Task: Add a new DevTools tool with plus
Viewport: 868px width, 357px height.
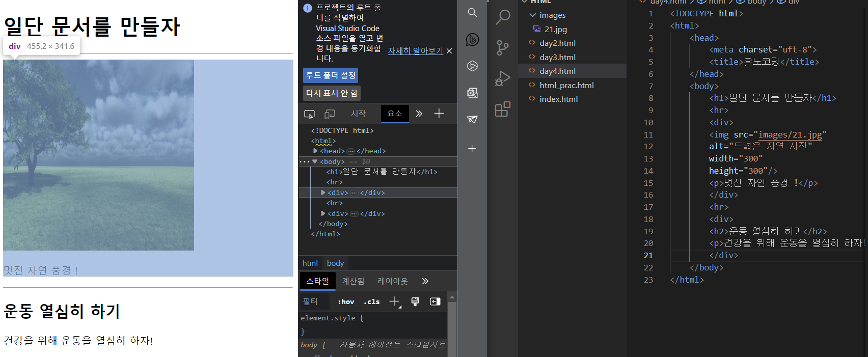Action: (x=439, y=114)
